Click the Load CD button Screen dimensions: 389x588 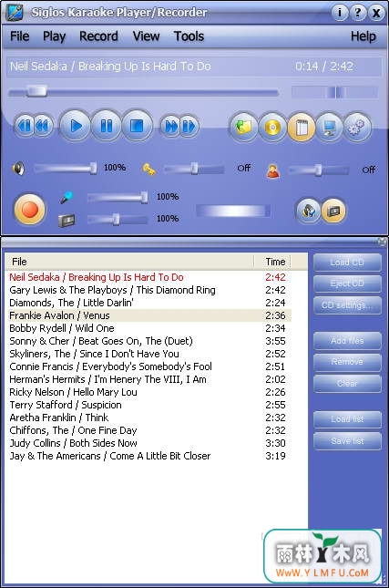347,263
